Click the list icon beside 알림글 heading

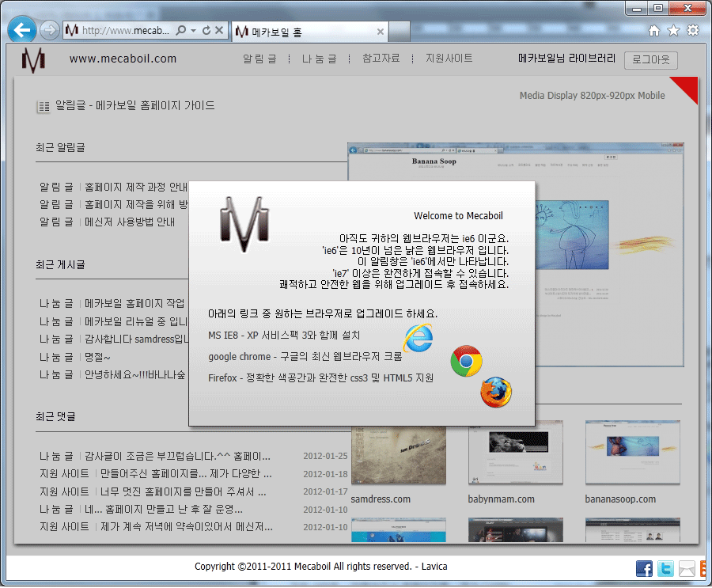point(44,107)
